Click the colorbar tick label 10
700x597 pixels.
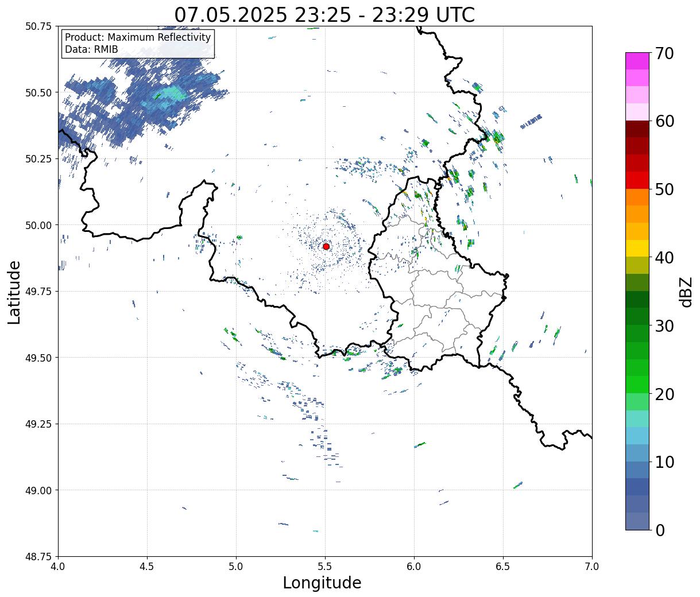click(664, 462)
